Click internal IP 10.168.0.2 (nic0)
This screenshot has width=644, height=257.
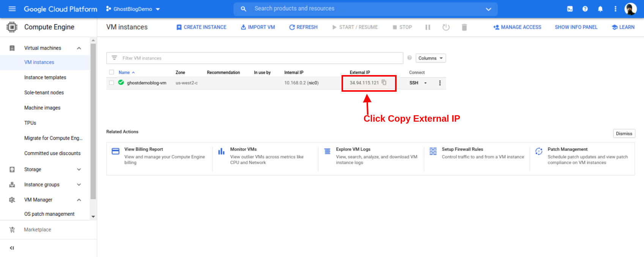coord(301,83)
